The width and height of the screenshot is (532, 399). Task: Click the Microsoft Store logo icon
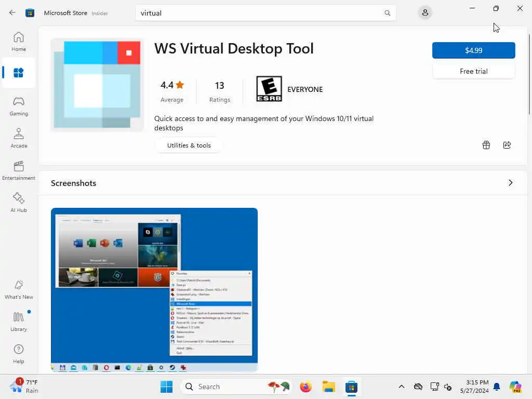30,13
